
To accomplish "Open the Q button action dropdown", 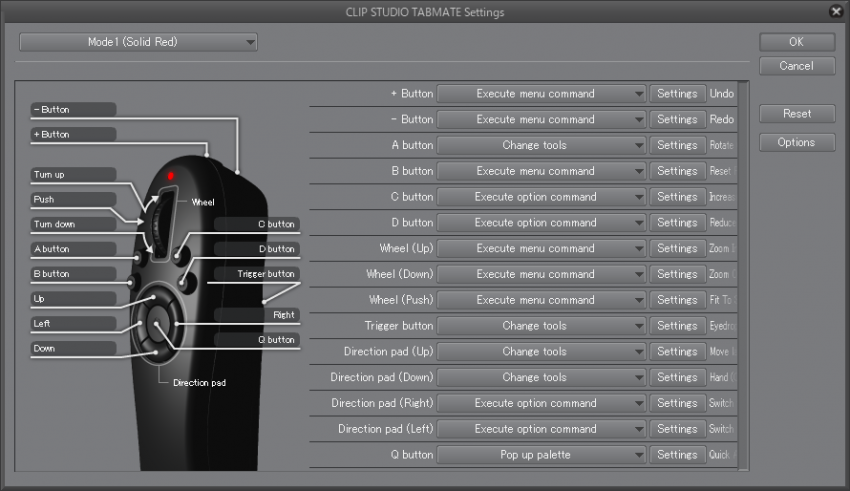I will (x=541, y=455).
